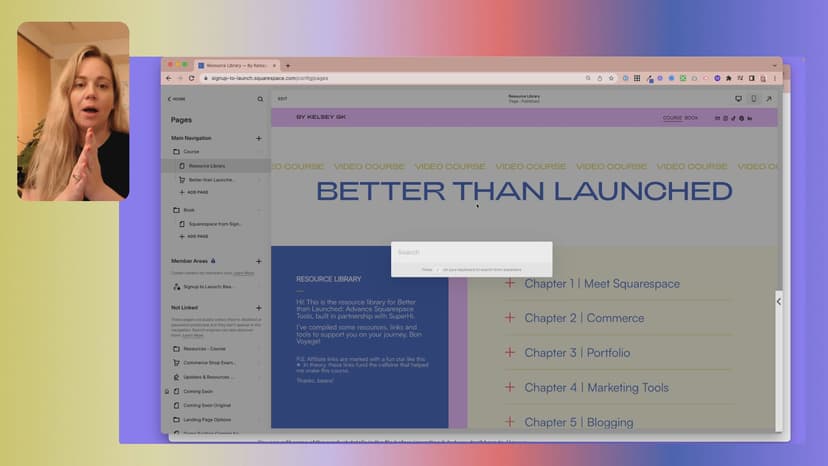Switch to mobile preview icon
The width and height of the screenshot is (828, 466).
coord(753,99)
